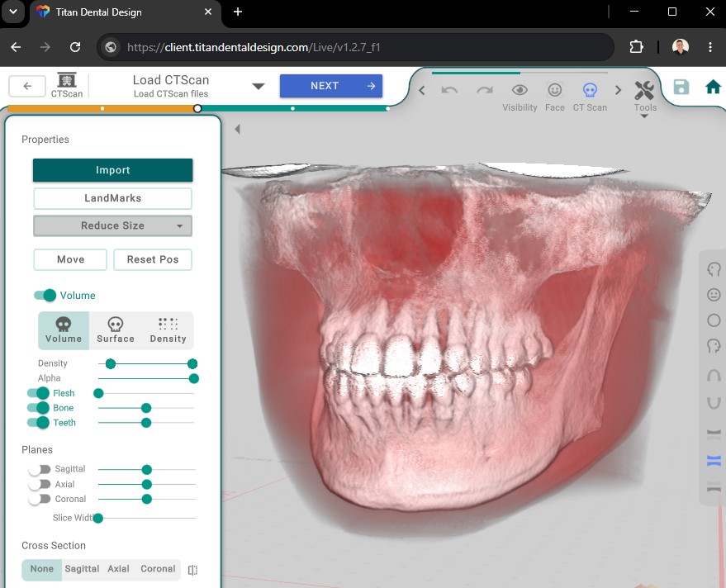Click the Slice Width slider handle
The width and height of the screenshot is (726, 588).
click(97, 518)
